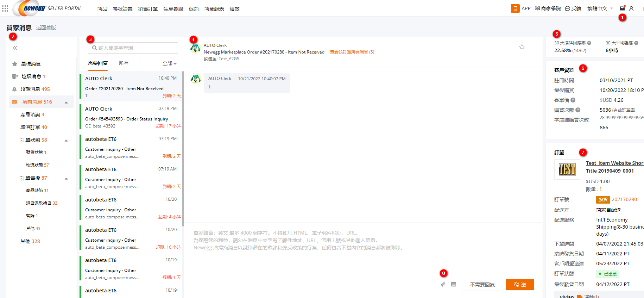The height and width of the screenshot is (298, 644).
Task: Click the help icon next to 購買次數
Action: 578,110
